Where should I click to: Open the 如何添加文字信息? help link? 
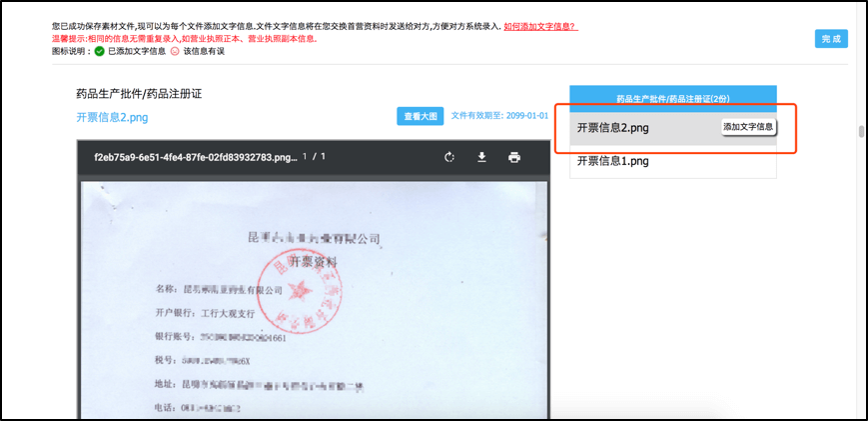[540, 26]
